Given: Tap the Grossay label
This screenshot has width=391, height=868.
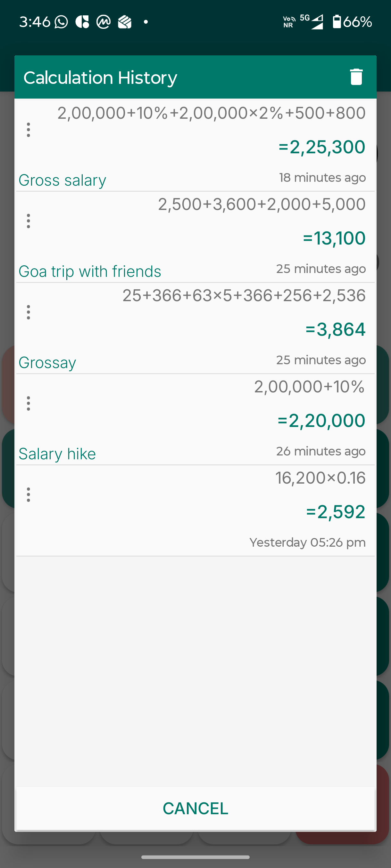Looking at the screenshot, I should [x=47, y=363].
